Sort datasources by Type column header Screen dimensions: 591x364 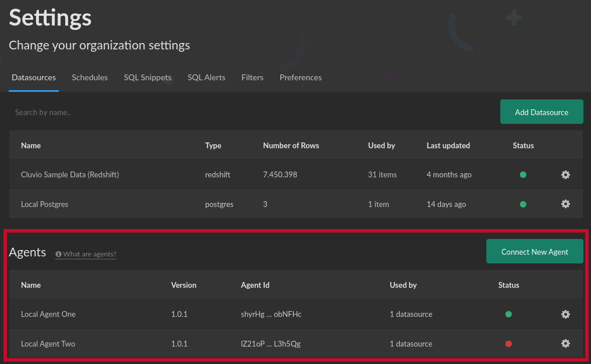pyautogui.click(x=213, y=145)
